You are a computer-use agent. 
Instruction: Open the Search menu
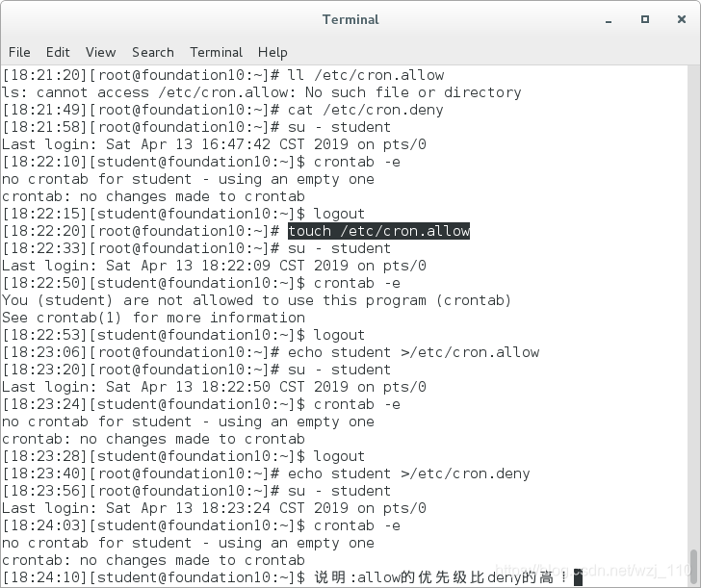tap(153, 52)
